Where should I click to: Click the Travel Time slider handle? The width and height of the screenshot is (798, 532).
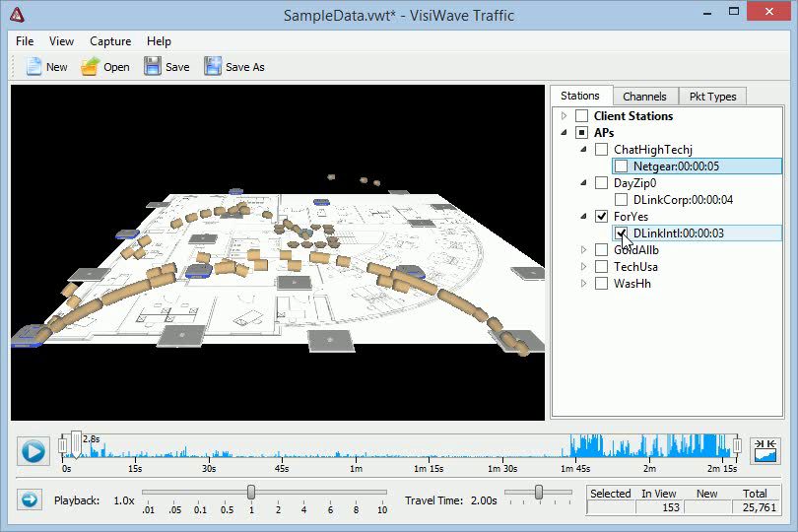(x=539, y=492)
